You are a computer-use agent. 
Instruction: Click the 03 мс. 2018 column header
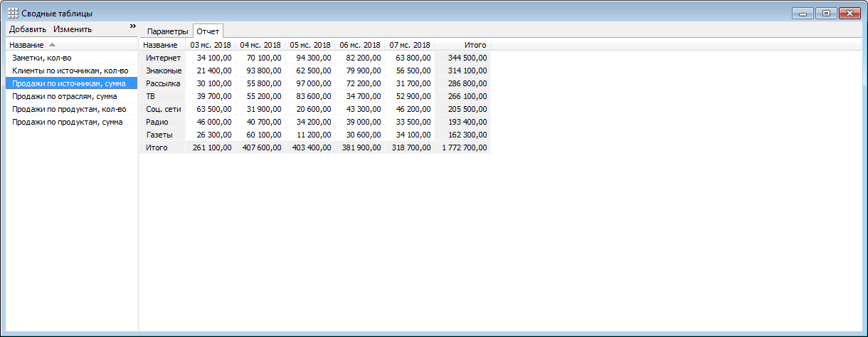(x=211, y=45)
